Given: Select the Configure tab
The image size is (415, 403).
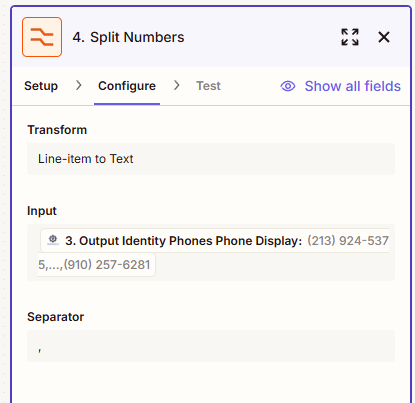Looking at the screenshot, I should [127, 86].
